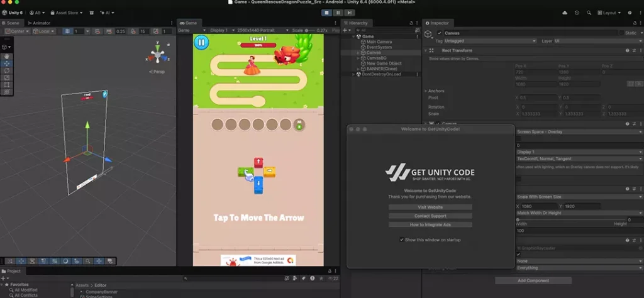This screenshot has width=644, height=298.
Task: Expand the CanvasBG hierarchy item
Action: point(358,58)
